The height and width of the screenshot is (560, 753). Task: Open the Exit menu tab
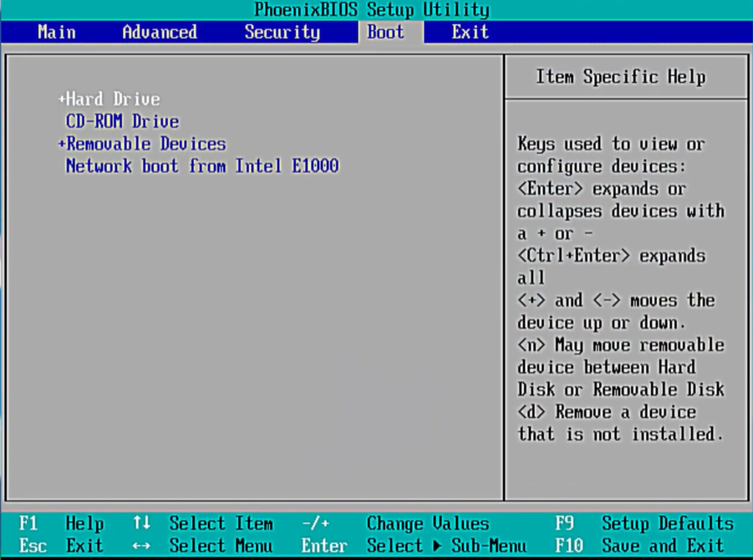click(x=470, y=33)
